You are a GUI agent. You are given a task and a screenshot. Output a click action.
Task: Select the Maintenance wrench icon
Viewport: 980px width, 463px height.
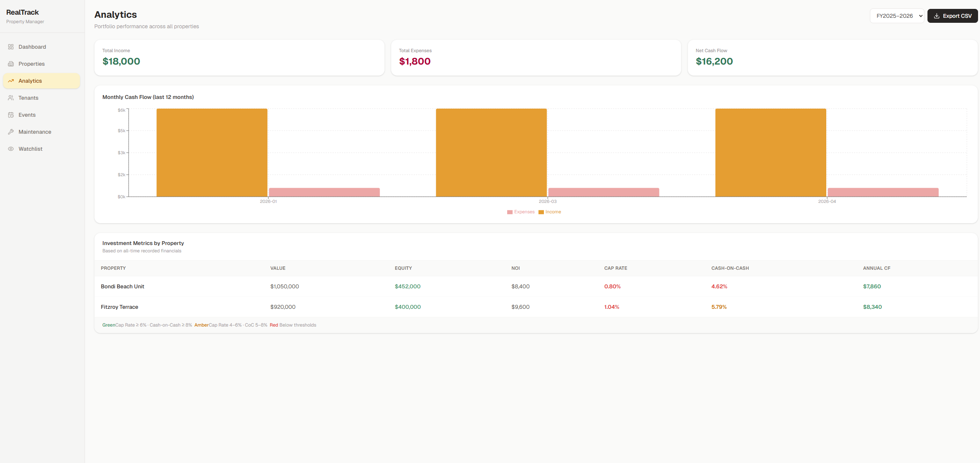pos(11,131)
